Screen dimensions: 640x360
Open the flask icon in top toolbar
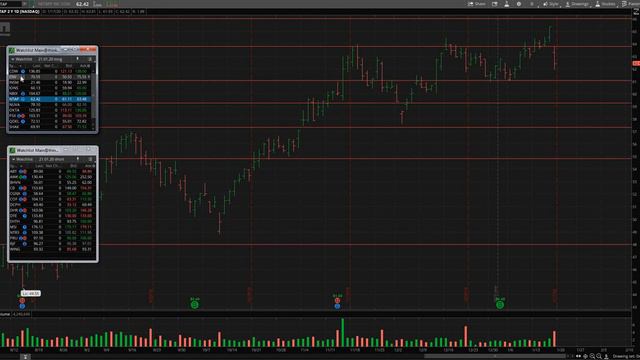pos(507,4)
